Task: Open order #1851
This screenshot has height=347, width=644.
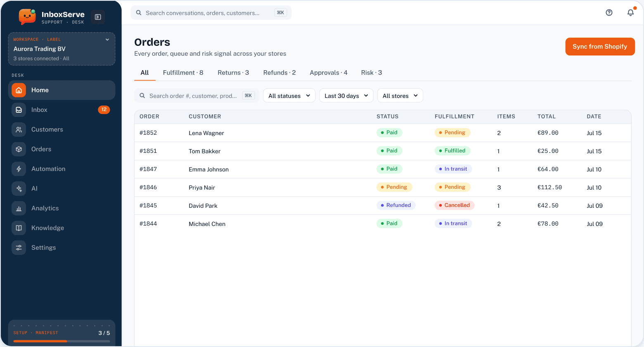Action: pos(148,151)
